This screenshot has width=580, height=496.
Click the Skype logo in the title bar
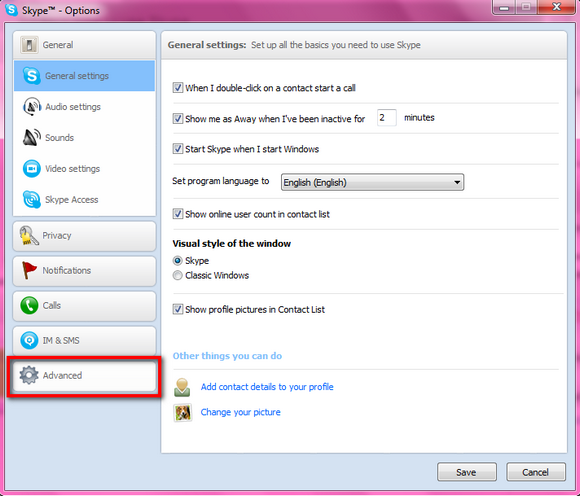click(11, 9)
